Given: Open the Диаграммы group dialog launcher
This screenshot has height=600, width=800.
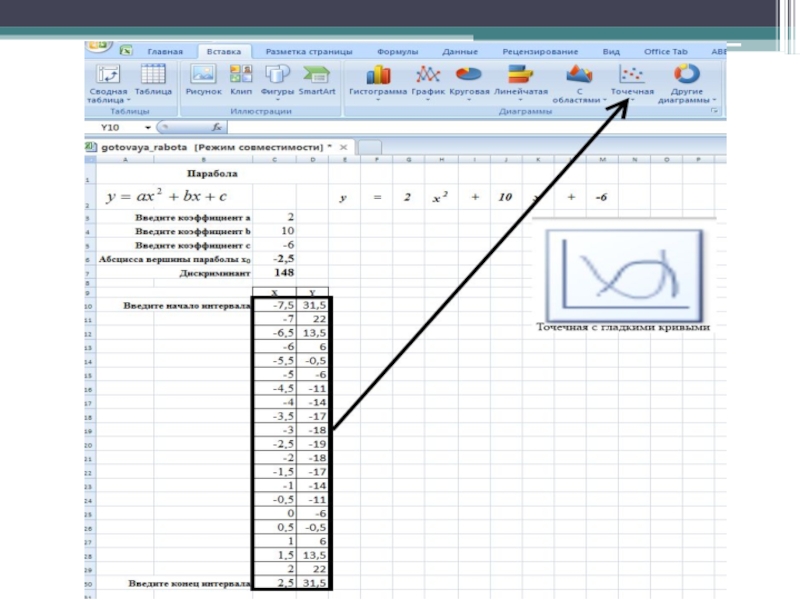Looking at the screenshot, I should 714,111.
